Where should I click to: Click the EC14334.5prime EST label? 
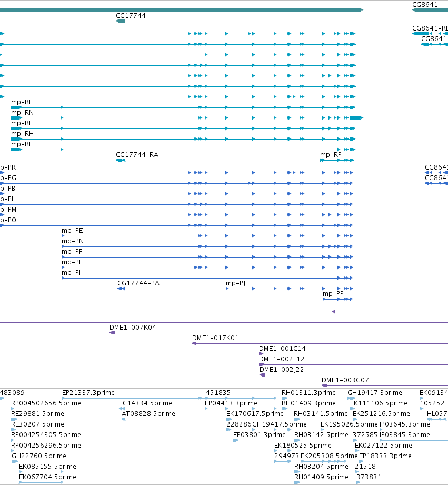coord(145,403)
